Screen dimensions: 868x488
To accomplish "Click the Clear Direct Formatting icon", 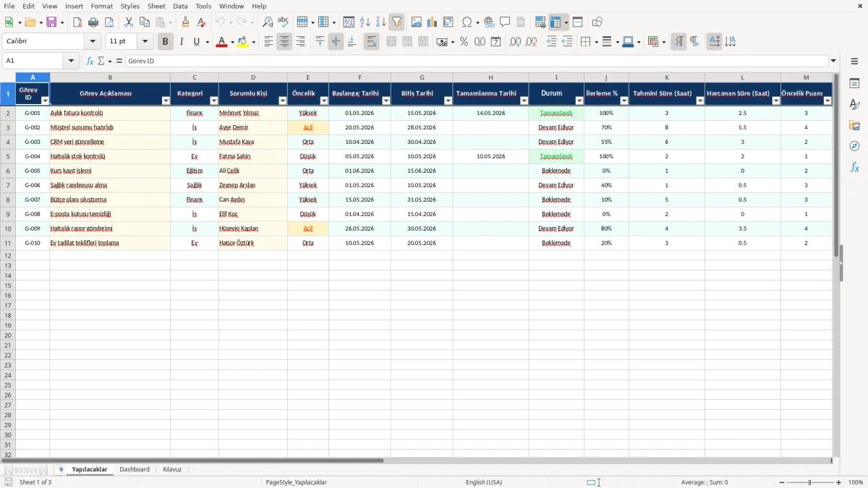I will [202, 22].
